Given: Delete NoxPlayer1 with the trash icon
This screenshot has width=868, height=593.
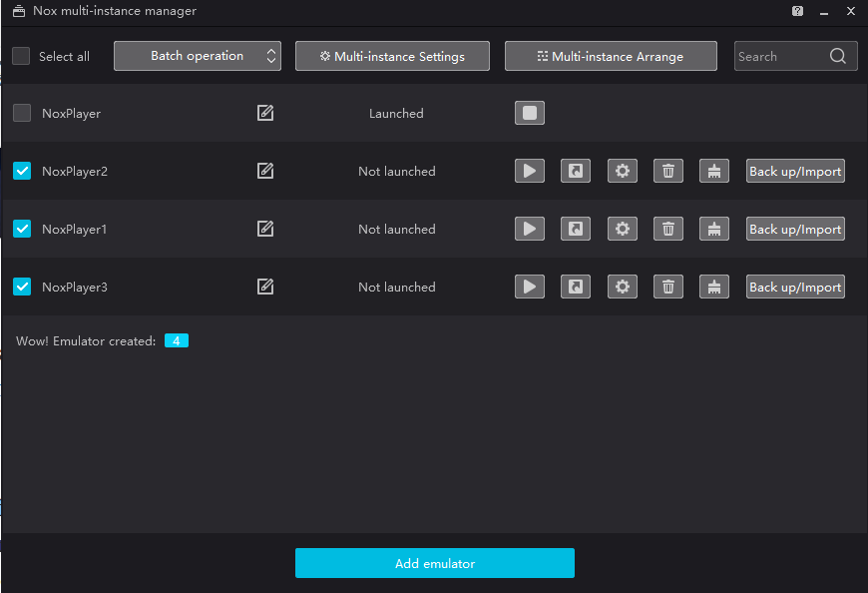Looking at the screenshot, I should tap(668, 229).
